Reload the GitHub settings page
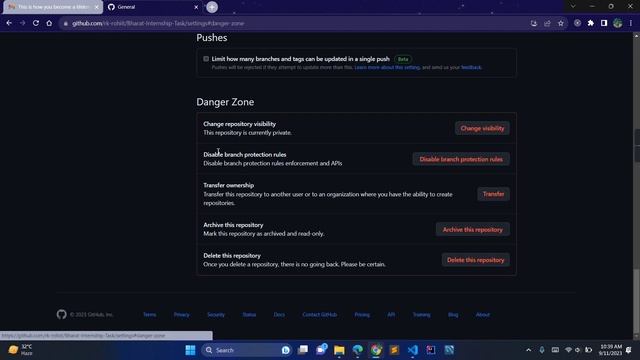This screenshot has height=360, width=640. pyautogui.click(x=36, y=23)
